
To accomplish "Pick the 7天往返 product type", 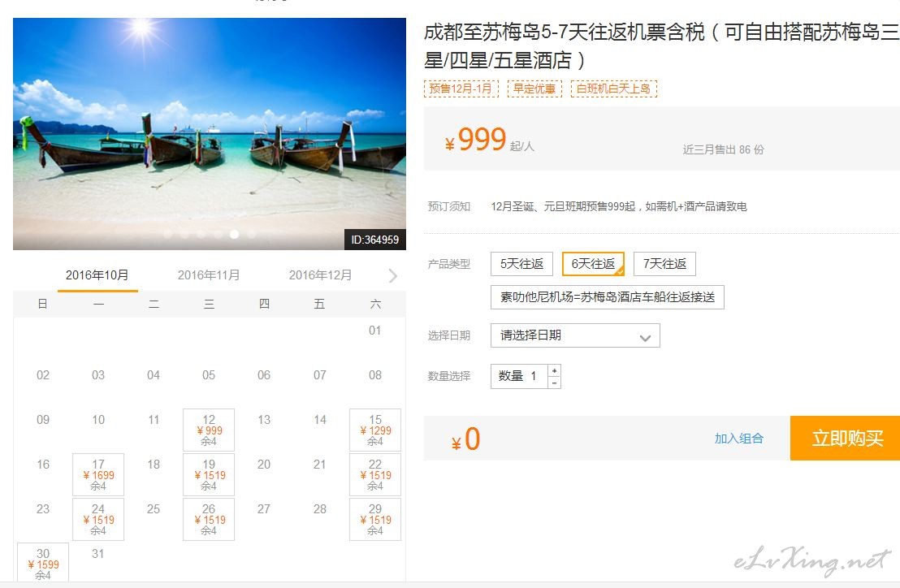I will coord(664,264).
